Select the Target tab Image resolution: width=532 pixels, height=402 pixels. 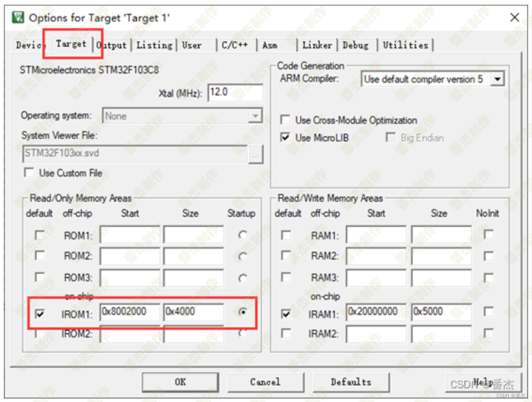[71, 44]
